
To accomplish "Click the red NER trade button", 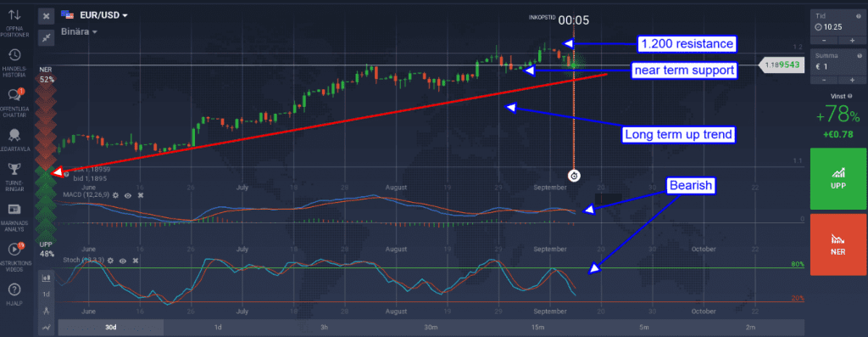I will click(837, 244).
